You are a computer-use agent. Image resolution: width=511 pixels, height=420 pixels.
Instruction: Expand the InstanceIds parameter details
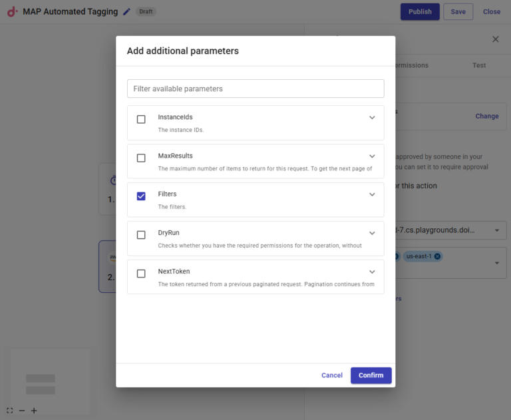point(372,118)
